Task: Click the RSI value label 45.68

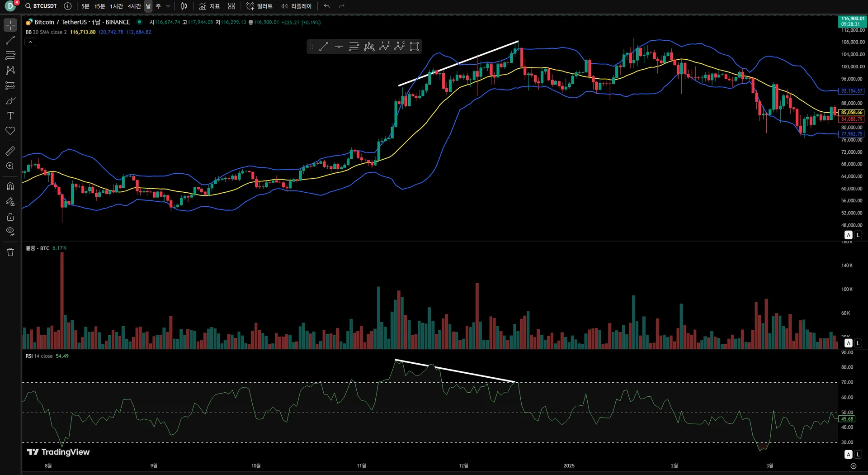Action: tap(847, 419)
